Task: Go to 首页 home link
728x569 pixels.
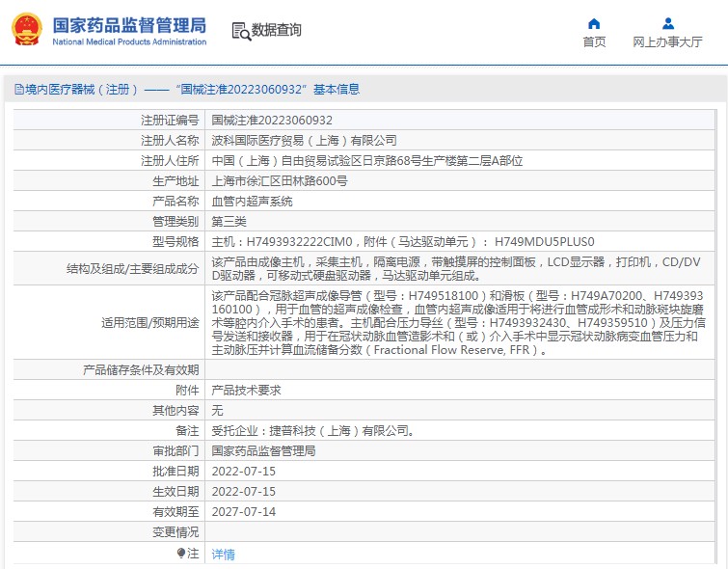Action: [594, 42]
